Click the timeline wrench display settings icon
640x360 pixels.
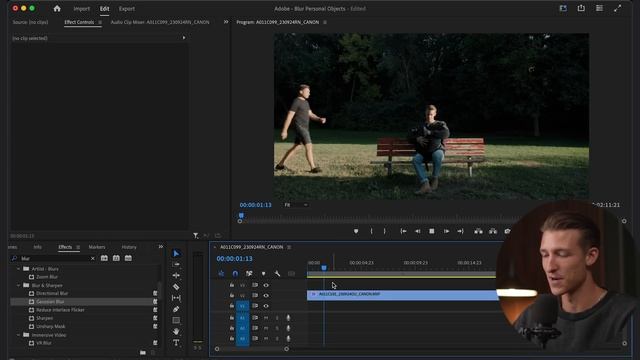tap(278, 273)
